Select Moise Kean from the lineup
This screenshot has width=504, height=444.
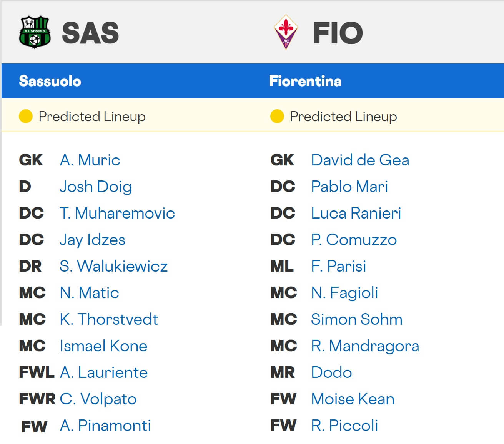(352, 399)
